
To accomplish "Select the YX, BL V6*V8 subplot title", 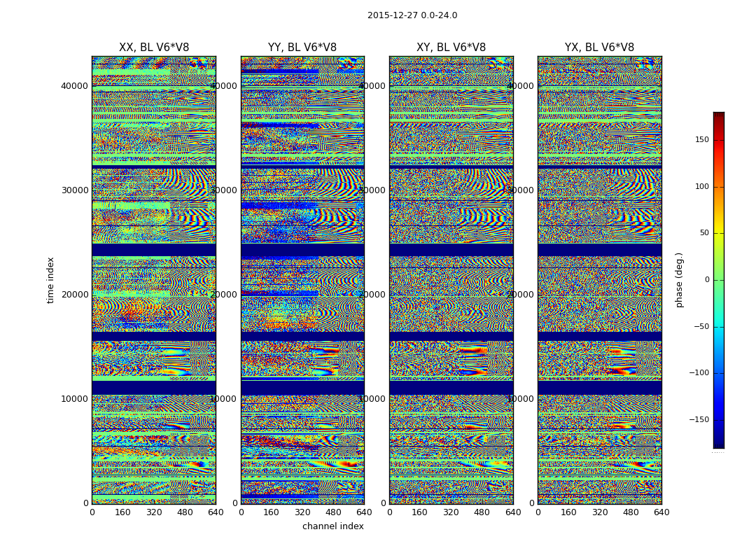I will click(x=599, y=48).
